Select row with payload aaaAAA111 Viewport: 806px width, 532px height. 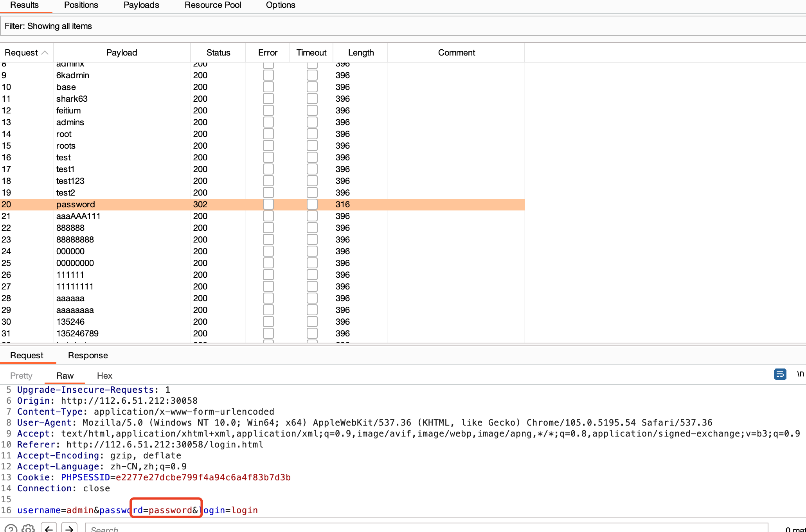pos(262,216)
